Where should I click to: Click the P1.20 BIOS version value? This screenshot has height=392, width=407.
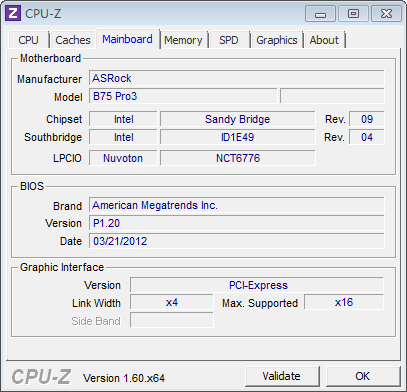tap(237, 223)
